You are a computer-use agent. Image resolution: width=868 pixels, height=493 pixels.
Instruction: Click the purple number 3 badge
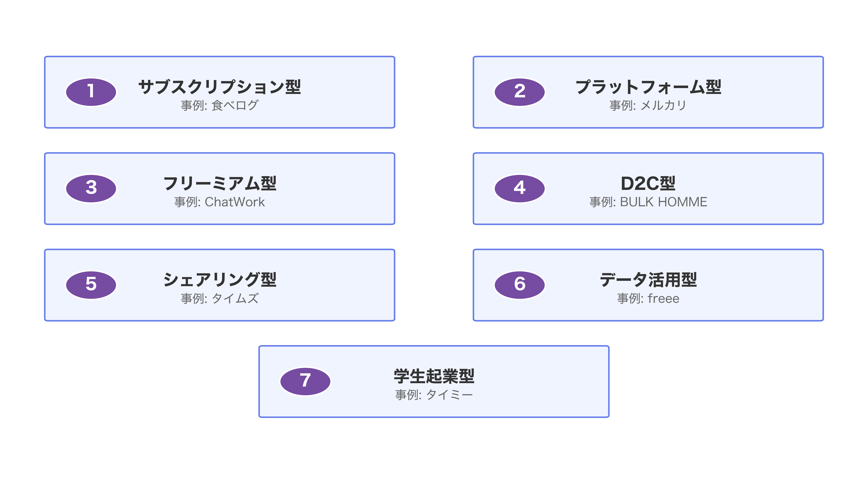tap(91, 188)
